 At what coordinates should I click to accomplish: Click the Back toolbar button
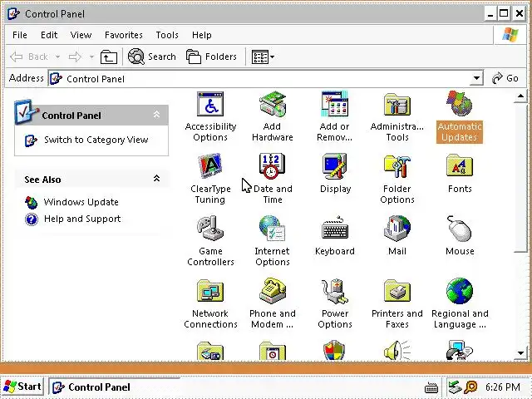[x=30, y=57]
